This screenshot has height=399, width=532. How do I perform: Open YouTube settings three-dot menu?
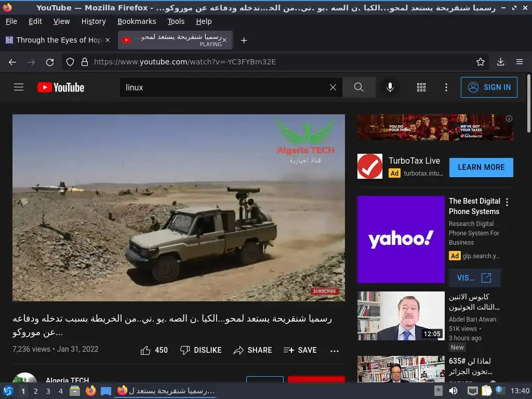[x=446, y=87]
